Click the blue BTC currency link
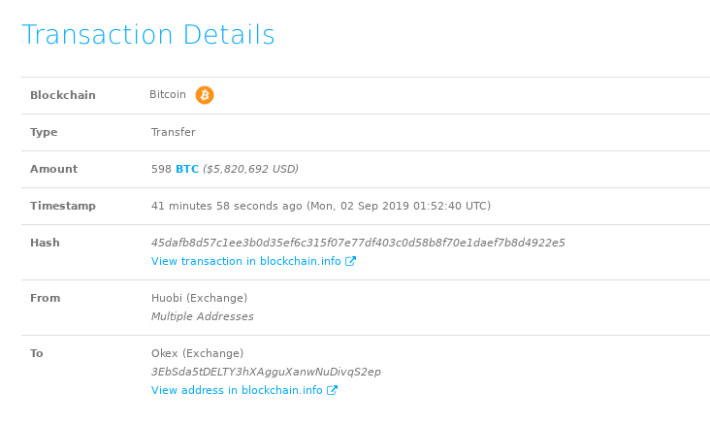 [187, 169]
